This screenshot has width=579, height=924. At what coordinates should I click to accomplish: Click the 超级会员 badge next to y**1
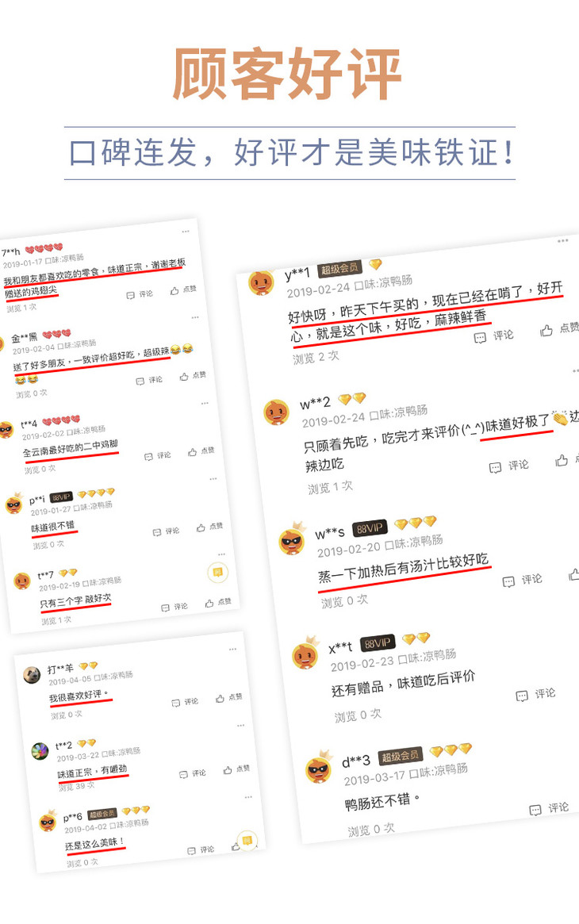click(339, 269)
